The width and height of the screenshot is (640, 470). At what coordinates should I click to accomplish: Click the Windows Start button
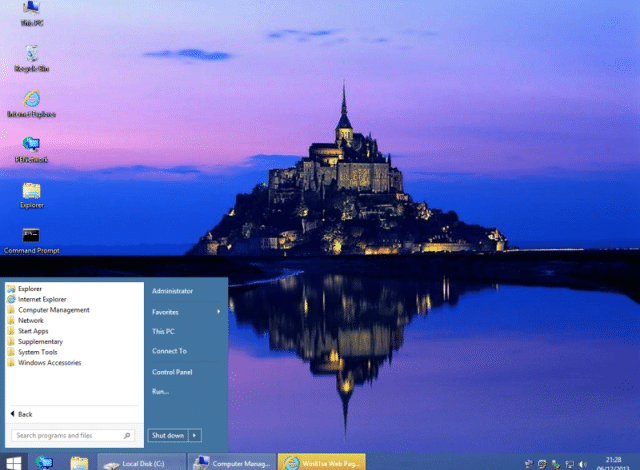pyautogui.click(x=13, y=463)
